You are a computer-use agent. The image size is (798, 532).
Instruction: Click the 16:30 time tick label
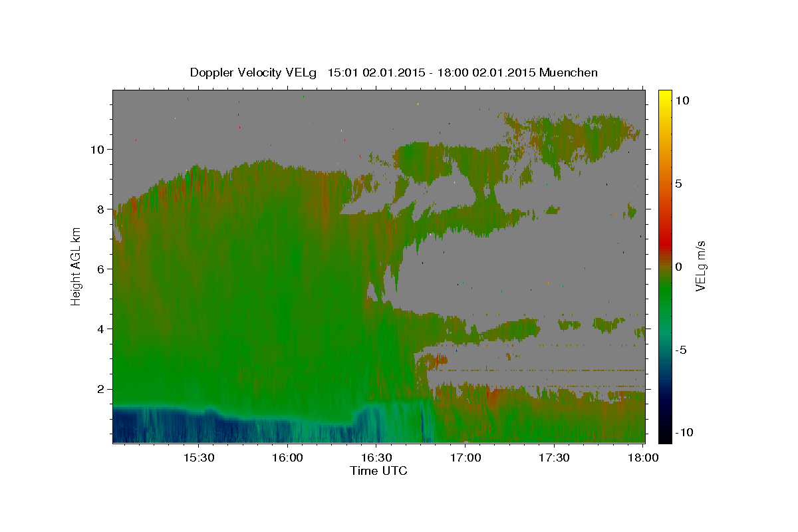(x=376, y=458)
